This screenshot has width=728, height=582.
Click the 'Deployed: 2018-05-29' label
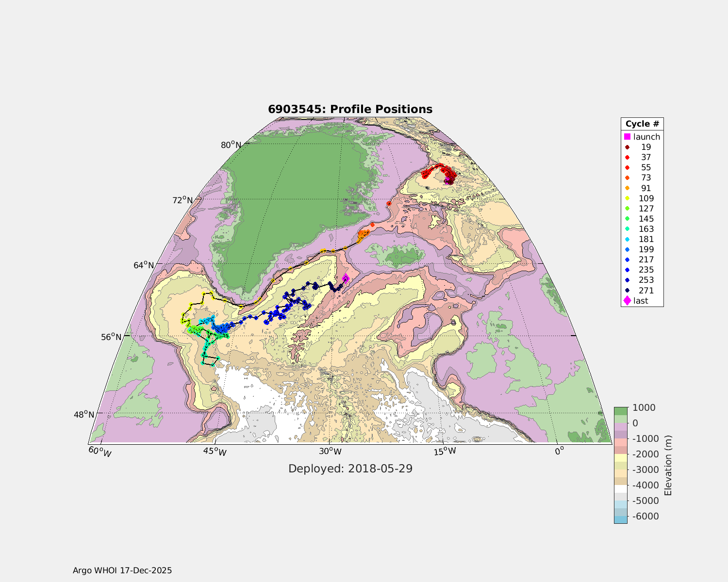[350, 469]
